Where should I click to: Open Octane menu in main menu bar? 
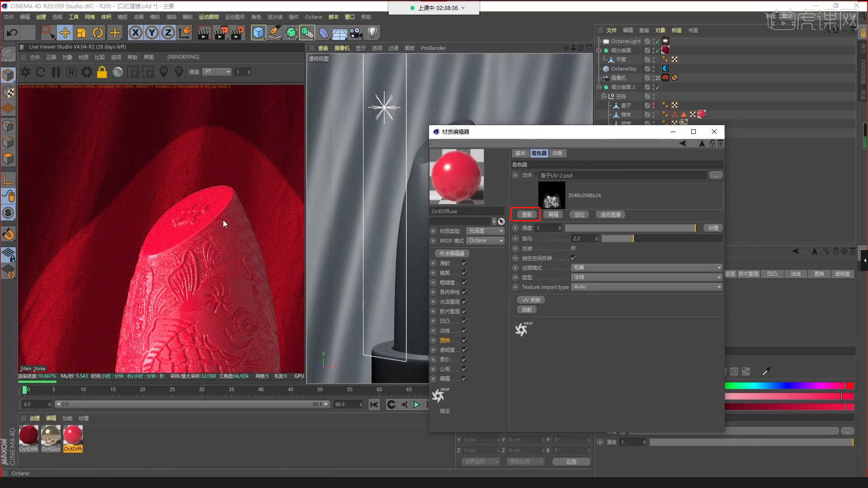[313, 17]
